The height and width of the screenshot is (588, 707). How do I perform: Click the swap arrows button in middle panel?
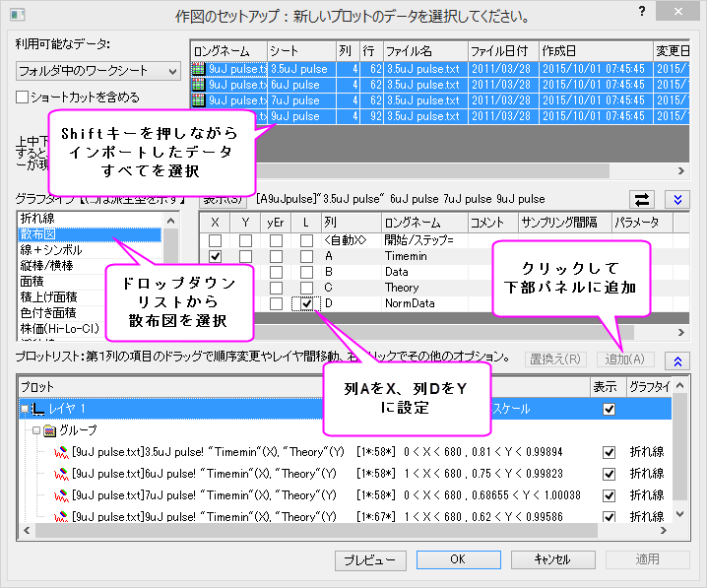click(642, 199)
